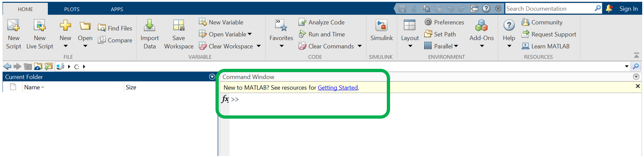Open the Current Folder panel actions menu
644x157 pixels.
212,77
